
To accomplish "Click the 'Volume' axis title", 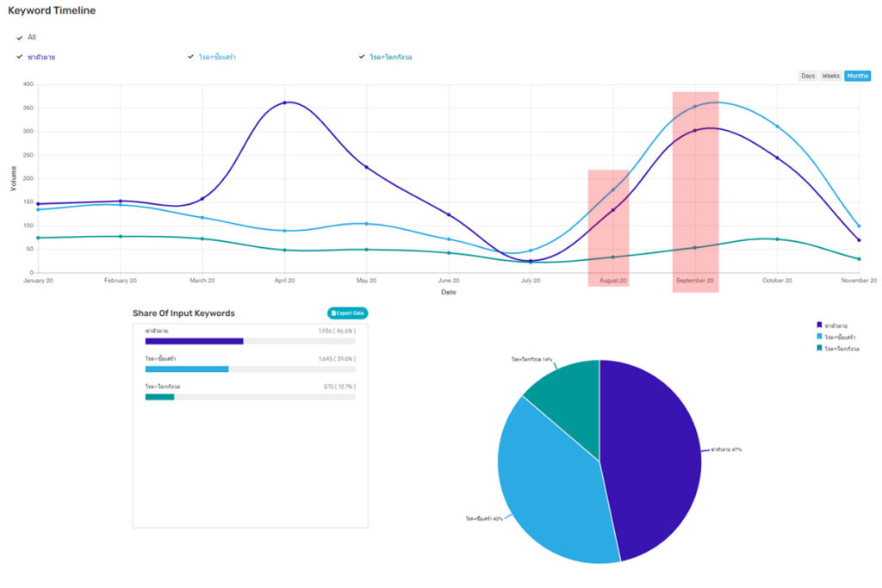I will pyautogui.click(x=14, y=179).
